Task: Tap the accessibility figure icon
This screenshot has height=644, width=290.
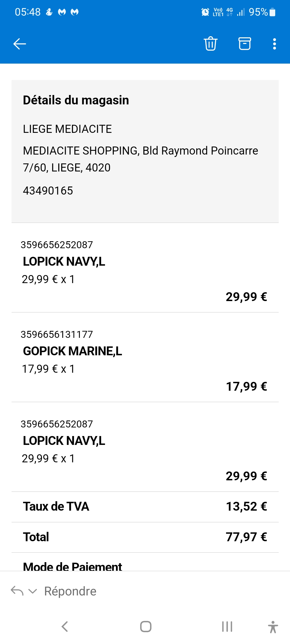Action: click(273, 627)
